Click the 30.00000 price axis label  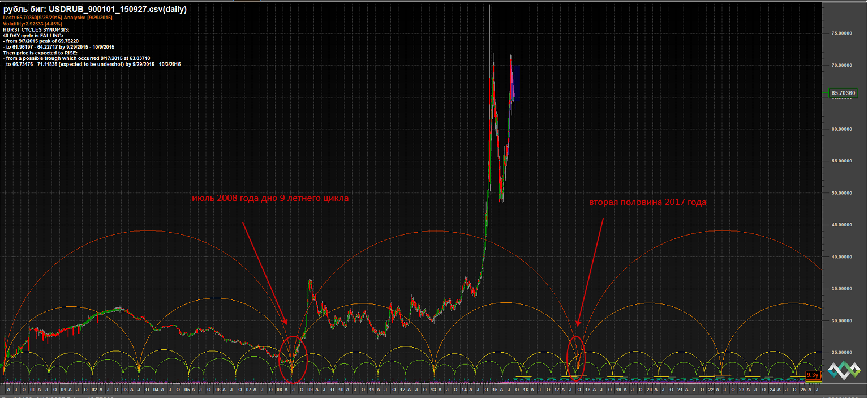pos(843,320)
